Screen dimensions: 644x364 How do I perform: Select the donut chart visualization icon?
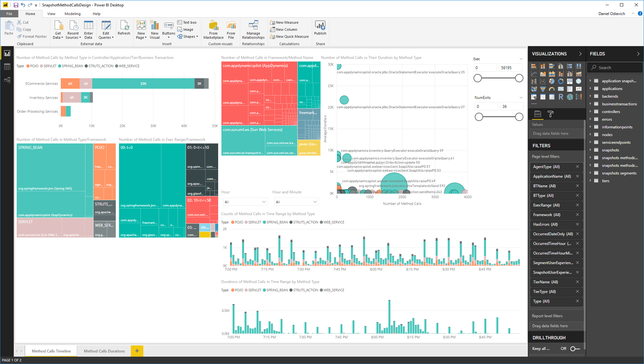point(561,81)
